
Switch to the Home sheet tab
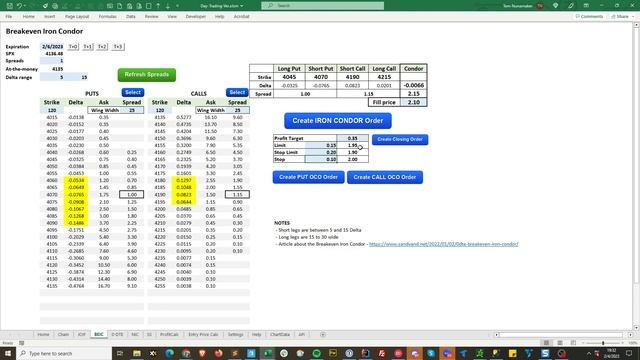(43, 335)
